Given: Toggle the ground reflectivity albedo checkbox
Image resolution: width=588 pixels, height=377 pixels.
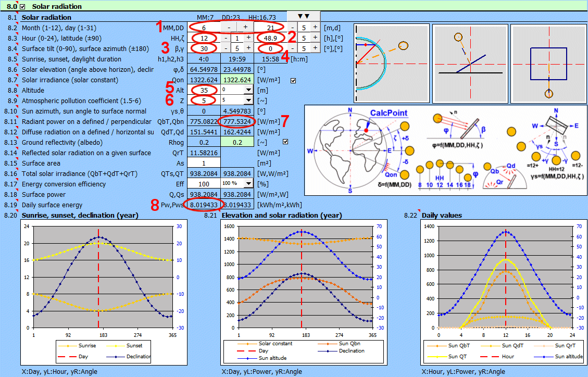Looking at the screenshot, I should (285, 142).
